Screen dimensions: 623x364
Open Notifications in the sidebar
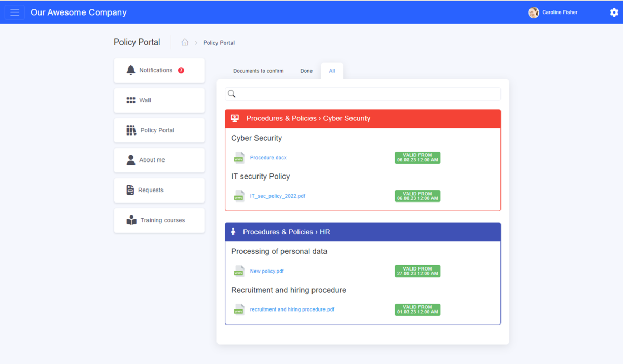pyautogui.click(x=159, y=70)
